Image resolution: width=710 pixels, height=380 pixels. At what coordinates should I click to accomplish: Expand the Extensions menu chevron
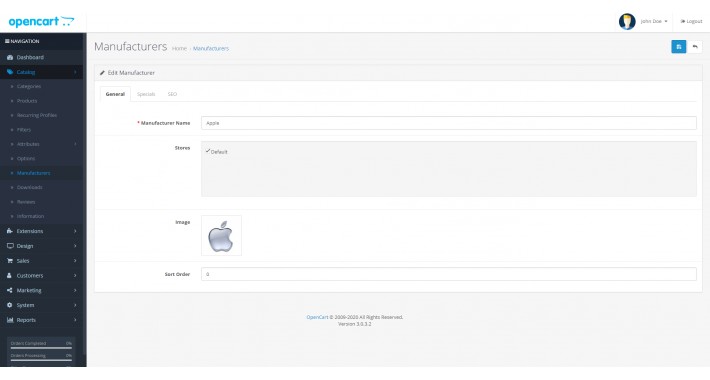coord(75,231)
